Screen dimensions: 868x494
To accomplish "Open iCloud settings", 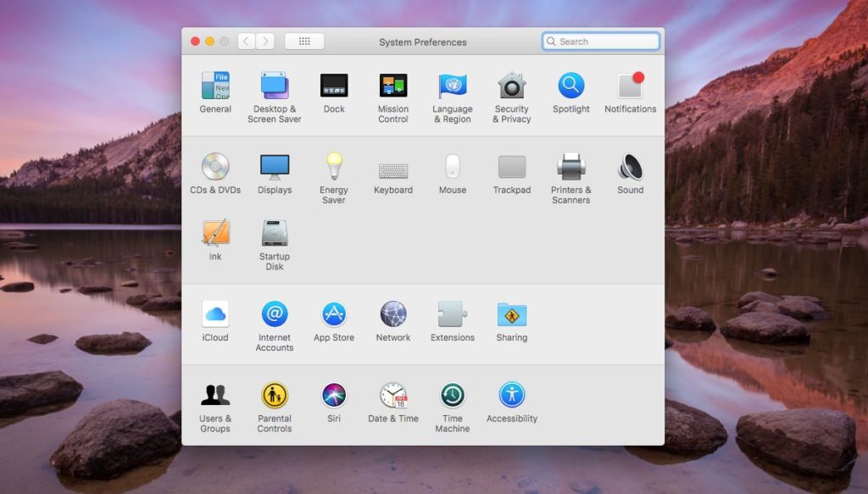I will click(x=214, y=317).
